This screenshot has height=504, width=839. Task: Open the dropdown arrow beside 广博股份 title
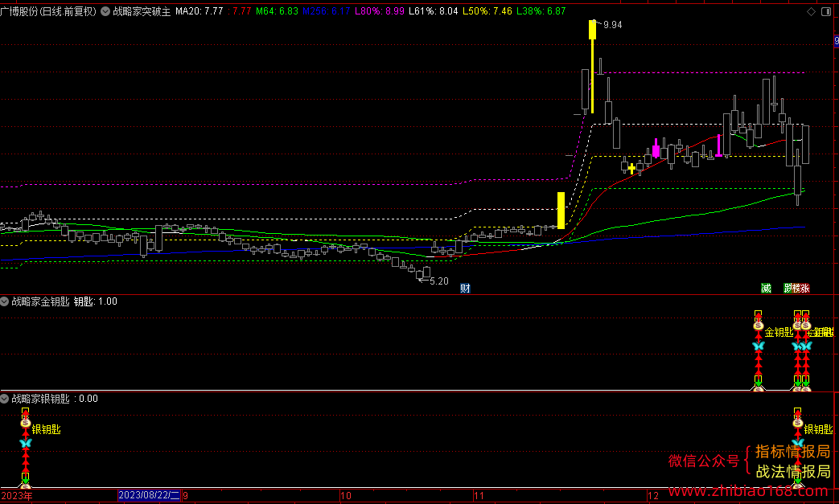[105, 11]
